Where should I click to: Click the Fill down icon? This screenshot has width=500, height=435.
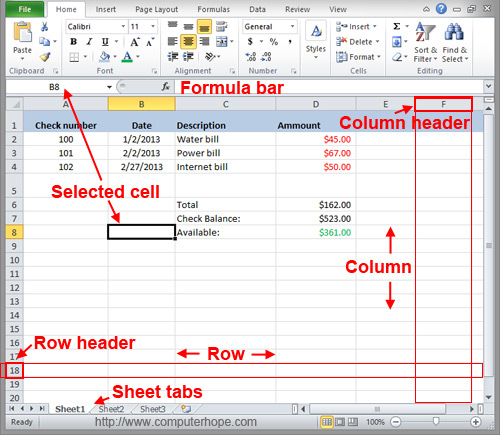(x=397, y=42)
